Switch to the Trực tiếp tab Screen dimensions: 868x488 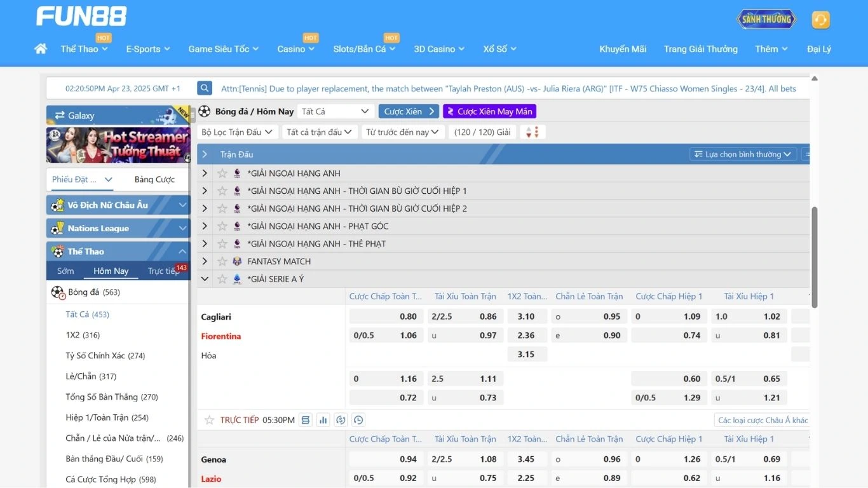point(164,271)
